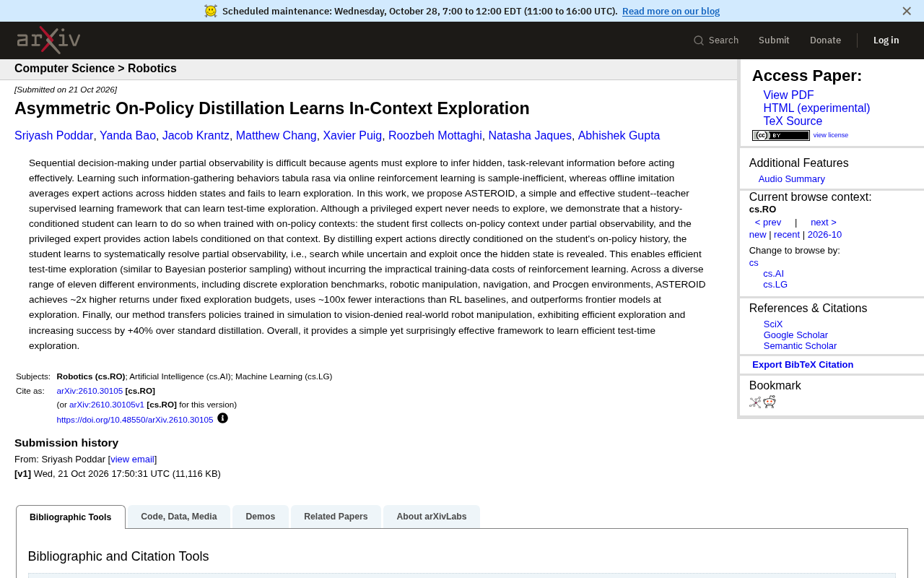Download TeX Source
Screen dimensions: 924x578
(793, 121)
